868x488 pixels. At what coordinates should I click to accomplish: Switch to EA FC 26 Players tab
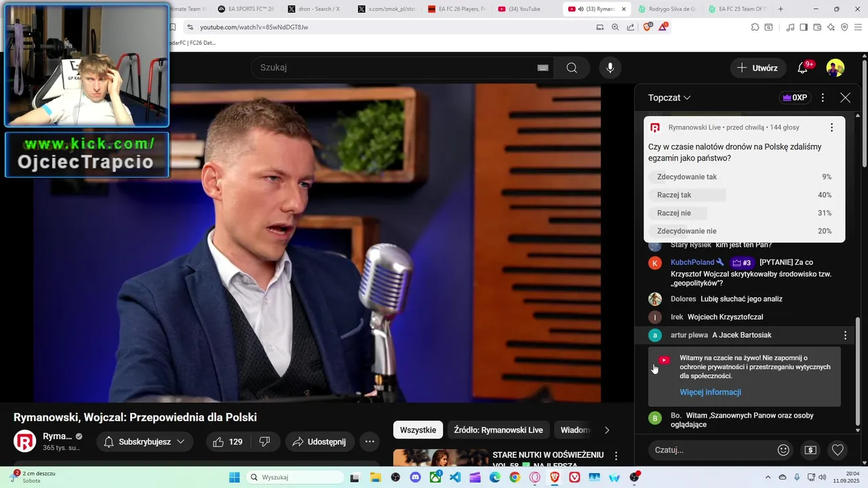tap(456, 9)
